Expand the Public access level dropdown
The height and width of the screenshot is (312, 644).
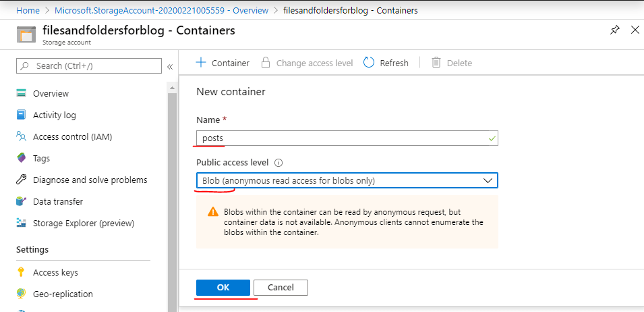click(x=347, y=181)
